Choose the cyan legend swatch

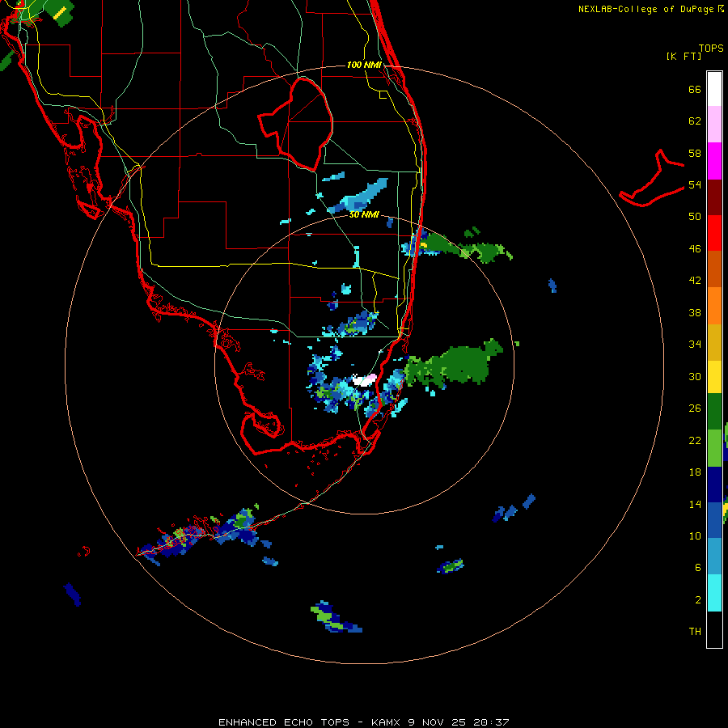[714, 593]
